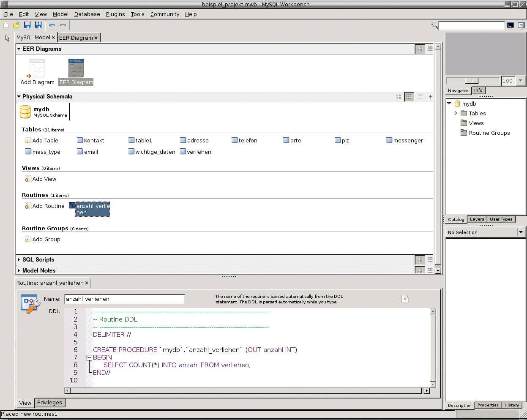Viewport: 527px width, 420px height.
Task: Switch to the History tab
Action: click(x=512, y=405)
